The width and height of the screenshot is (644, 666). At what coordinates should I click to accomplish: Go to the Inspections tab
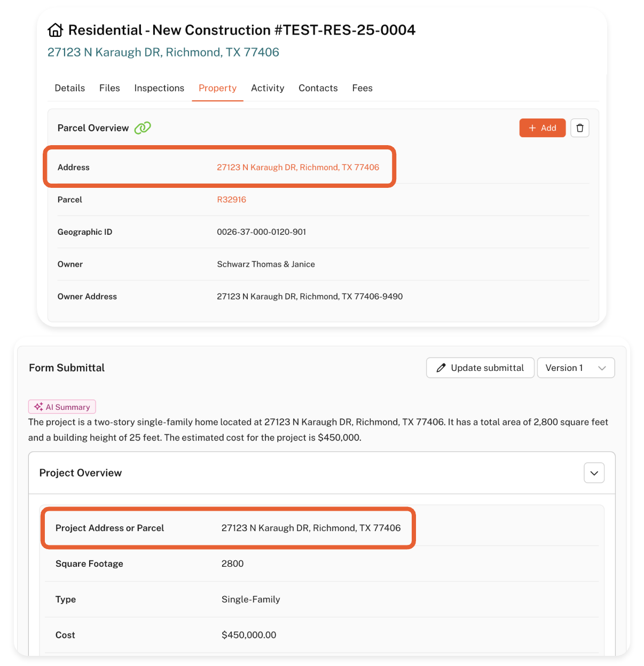click(x=159, y=88)
